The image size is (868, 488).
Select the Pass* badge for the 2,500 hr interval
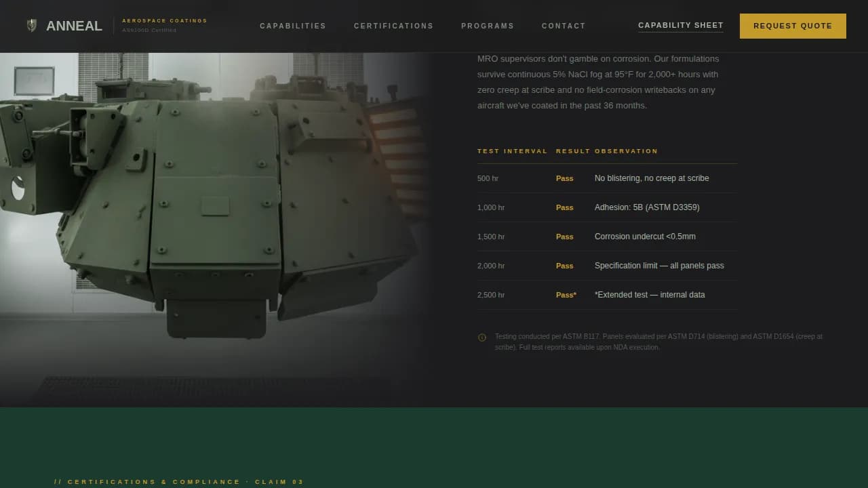(566, 295)
